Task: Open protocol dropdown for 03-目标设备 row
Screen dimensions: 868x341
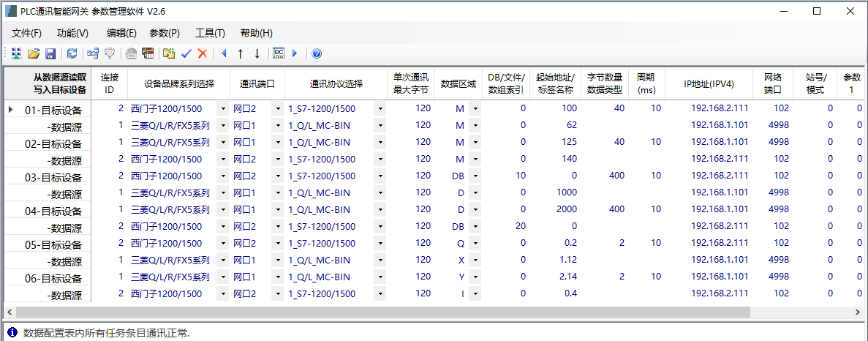Action: [x=380, y=176]
